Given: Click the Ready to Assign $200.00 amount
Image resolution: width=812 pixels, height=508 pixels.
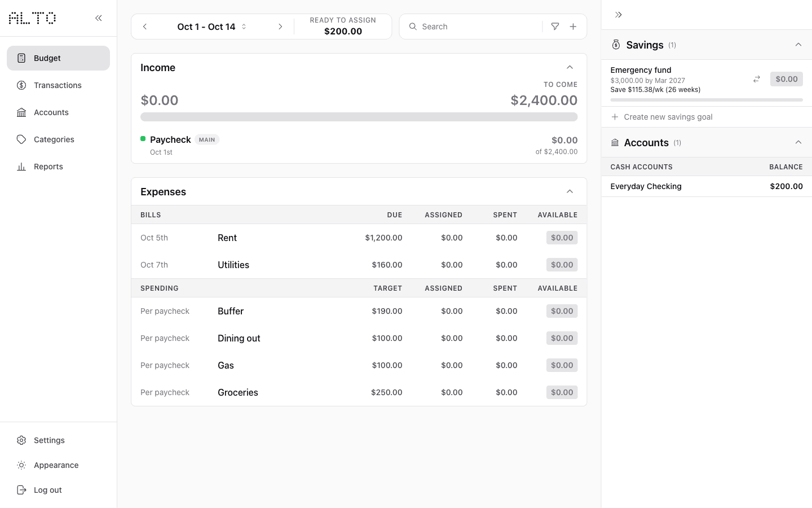Looking at the screenshot, I should [343, 32].
